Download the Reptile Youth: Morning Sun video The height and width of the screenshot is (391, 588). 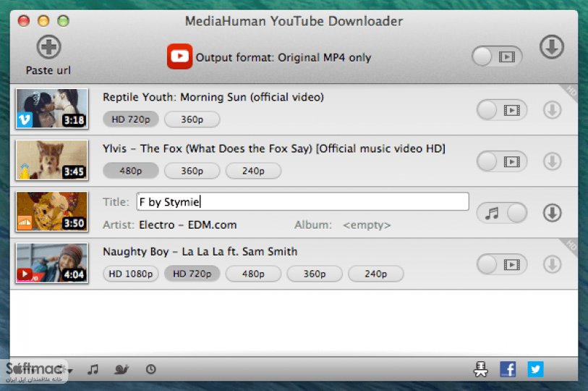[552, 110]
